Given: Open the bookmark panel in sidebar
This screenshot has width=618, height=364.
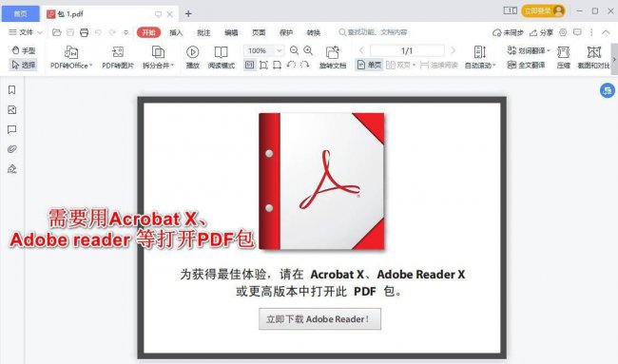Looking at the screenshot, I should coord(11,90).
